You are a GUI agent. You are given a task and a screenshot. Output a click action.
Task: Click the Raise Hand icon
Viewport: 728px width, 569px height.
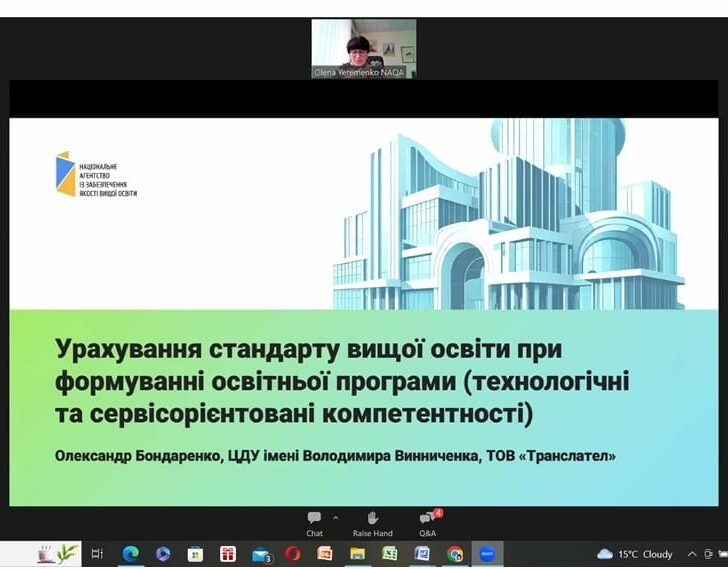(372, 522)
